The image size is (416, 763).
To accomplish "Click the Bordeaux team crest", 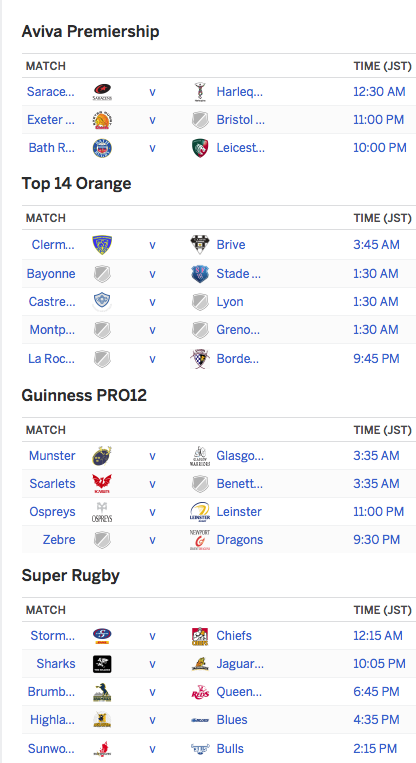I will tap(200, 359).
